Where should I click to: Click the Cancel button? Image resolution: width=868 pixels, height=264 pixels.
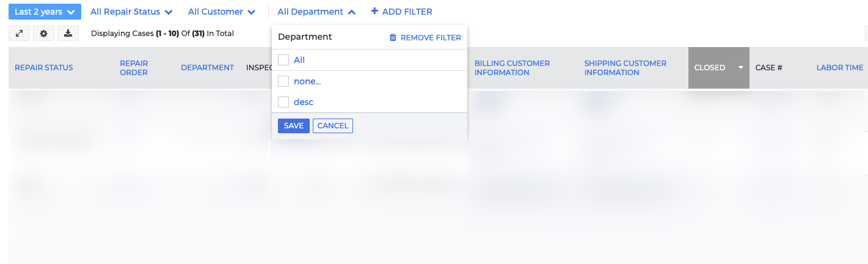click(333, 126)
